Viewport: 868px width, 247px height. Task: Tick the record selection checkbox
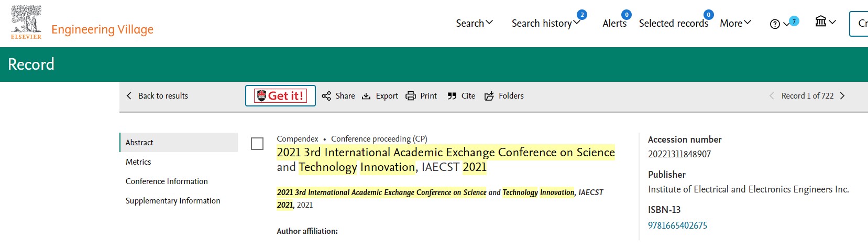[x=257, y=144]
